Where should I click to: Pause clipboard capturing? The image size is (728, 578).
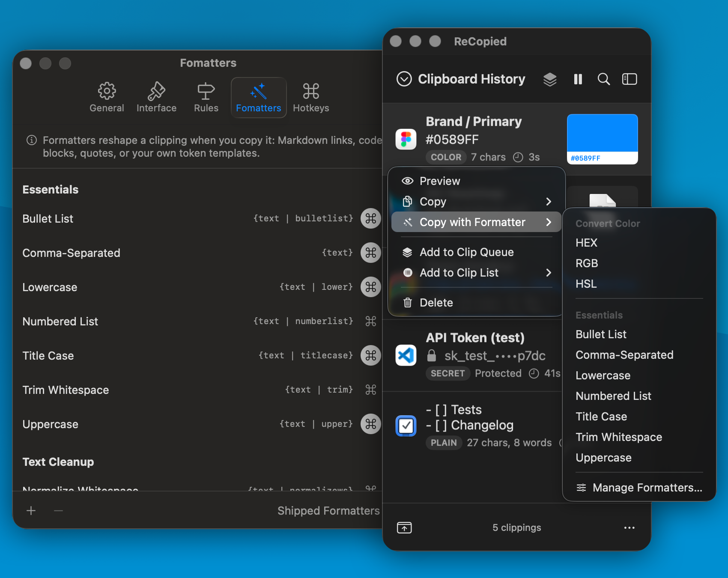point(578,79)
